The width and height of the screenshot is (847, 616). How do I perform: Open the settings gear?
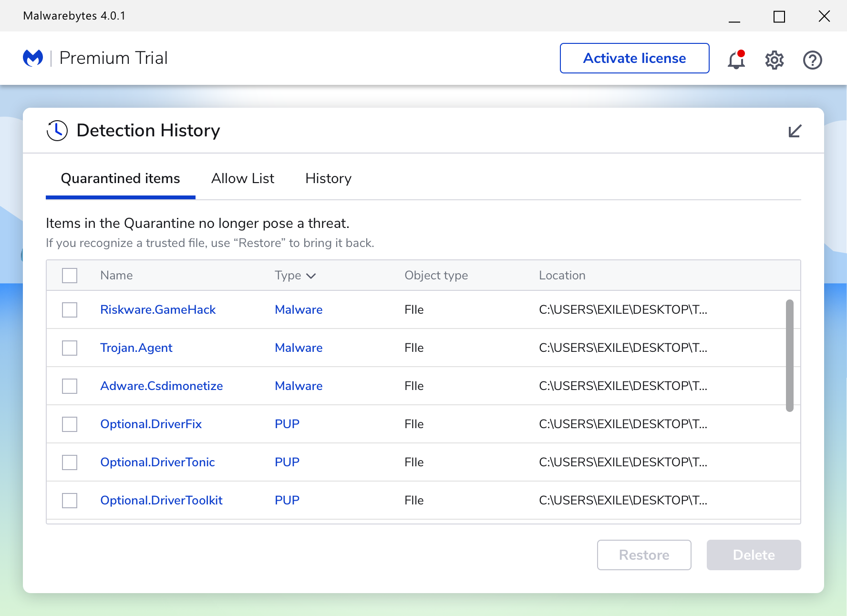coord(775,60)
